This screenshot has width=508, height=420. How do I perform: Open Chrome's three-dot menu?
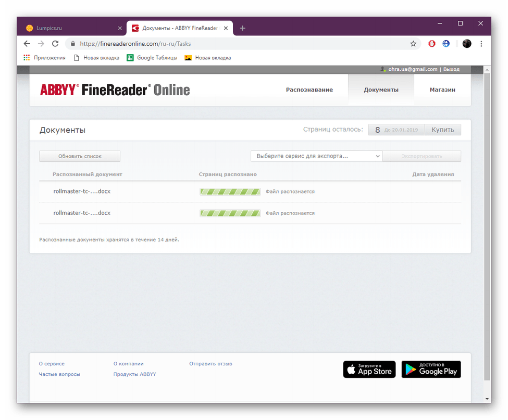click(481, 44)
